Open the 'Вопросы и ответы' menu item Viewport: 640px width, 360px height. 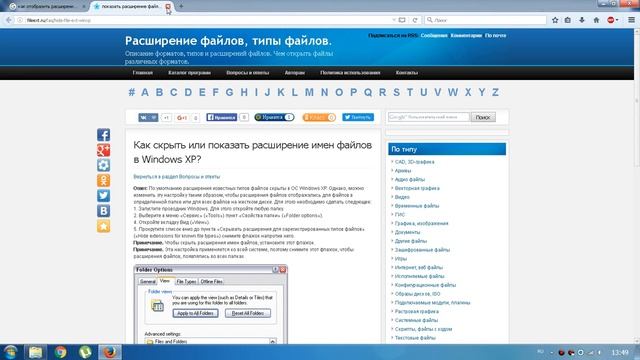247,73
